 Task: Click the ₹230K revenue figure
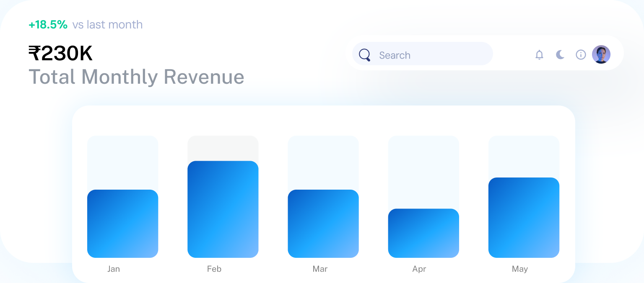point(60,54)
